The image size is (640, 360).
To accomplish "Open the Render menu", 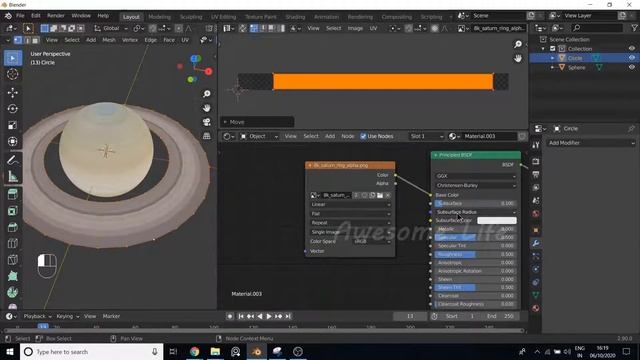I will pos(56,16).
